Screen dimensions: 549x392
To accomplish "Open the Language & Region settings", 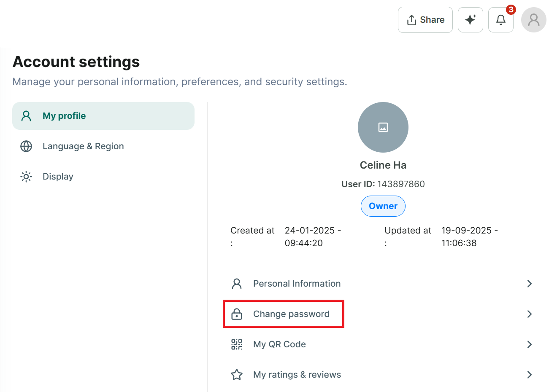I will 103,146.
